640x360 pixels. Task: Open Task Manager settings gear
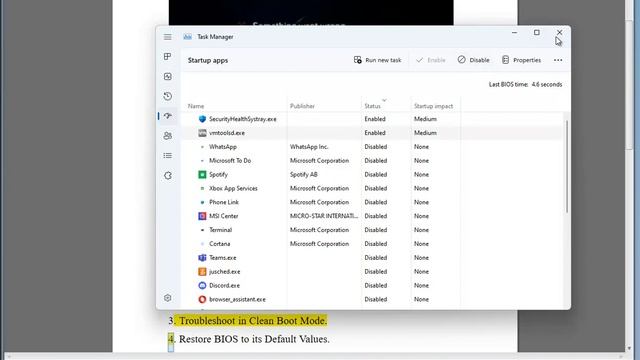point(167,298)
